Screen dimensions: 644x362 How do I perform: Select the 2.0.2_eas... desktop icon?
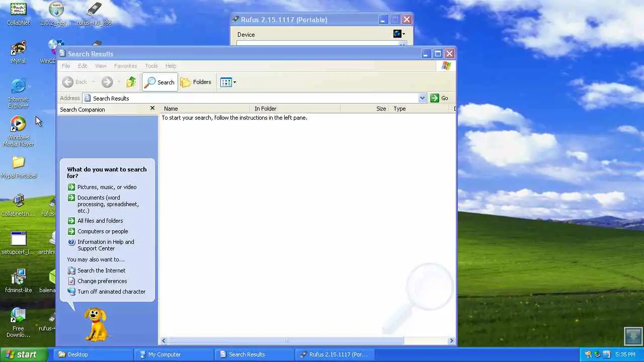point(56,14)
